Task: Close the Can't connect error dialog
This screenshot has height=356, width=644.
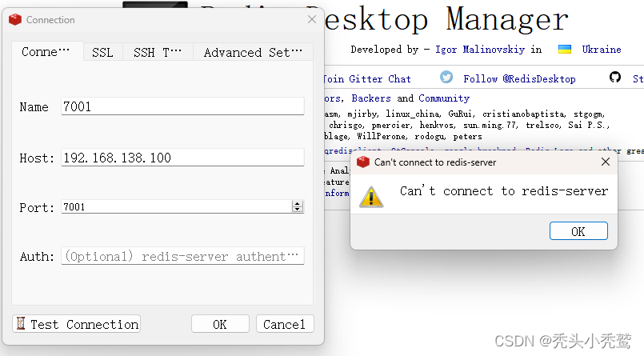Action: 606,162
